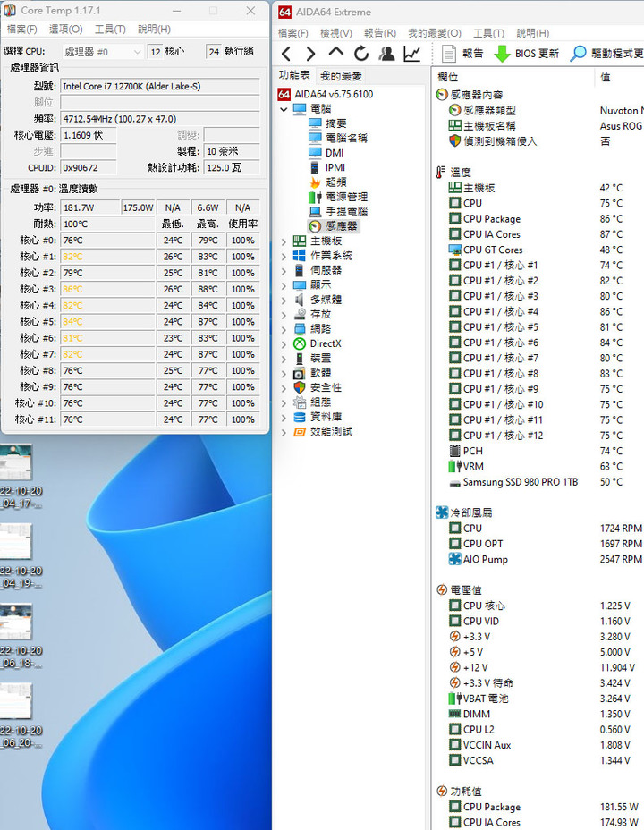Screen dimensions: 644x830
Task: Go back with AIDA64 back arrow
Action: point(286,54)
